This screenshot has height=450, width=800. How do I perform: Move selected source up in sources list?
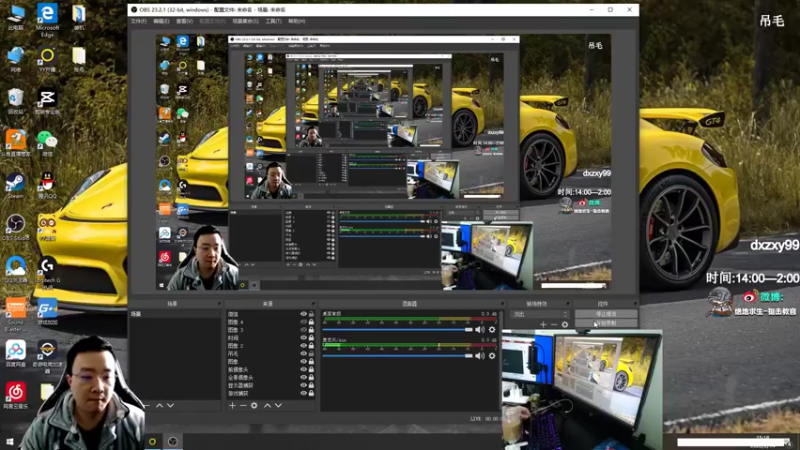tap(267, 406)
